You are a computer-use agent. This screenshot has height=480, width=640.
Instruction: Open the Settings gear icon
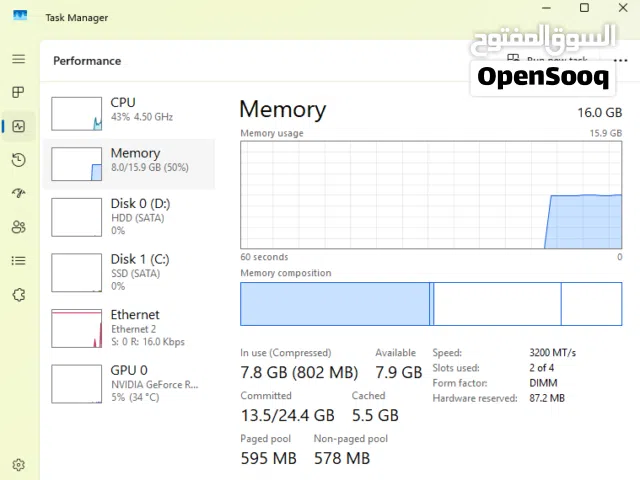[x=18, y=464]
